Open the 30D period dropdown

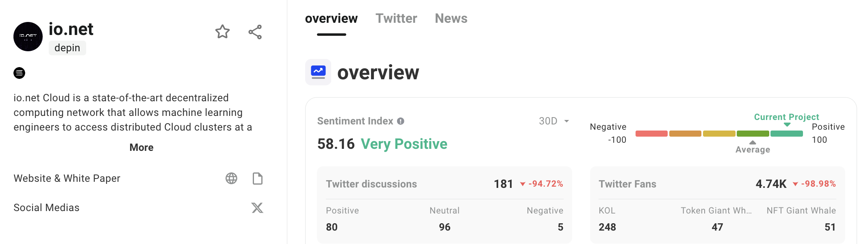(x=554, y=121)
